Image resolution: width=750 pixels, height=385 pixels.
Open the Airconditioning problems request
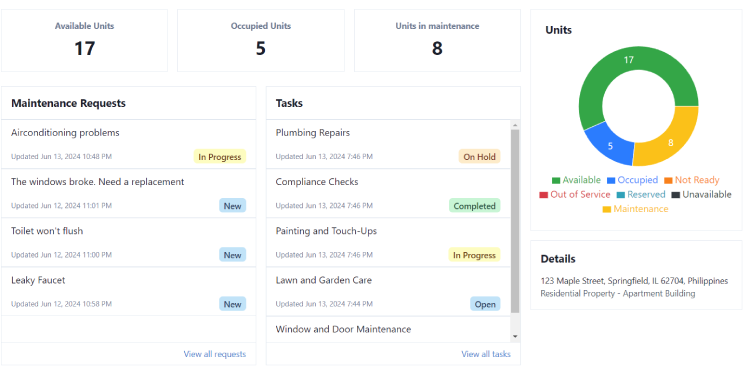pos(128,144)
